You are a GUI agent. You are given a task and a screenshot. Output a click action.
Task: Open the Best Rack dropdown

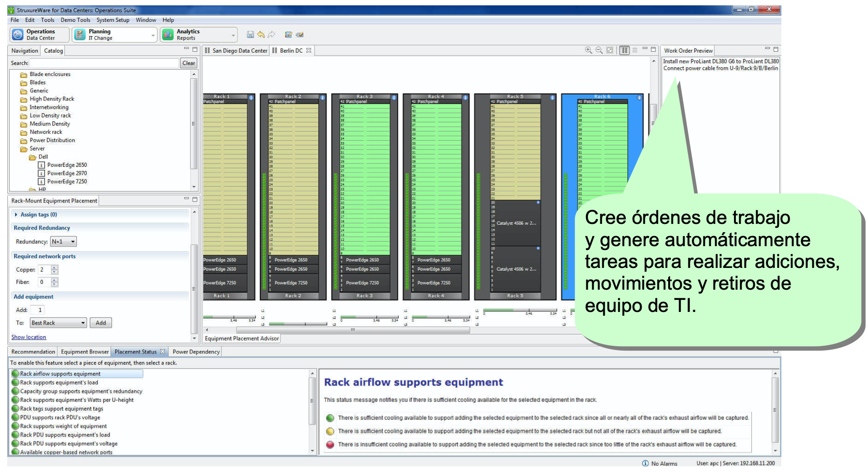pos(58,323)
